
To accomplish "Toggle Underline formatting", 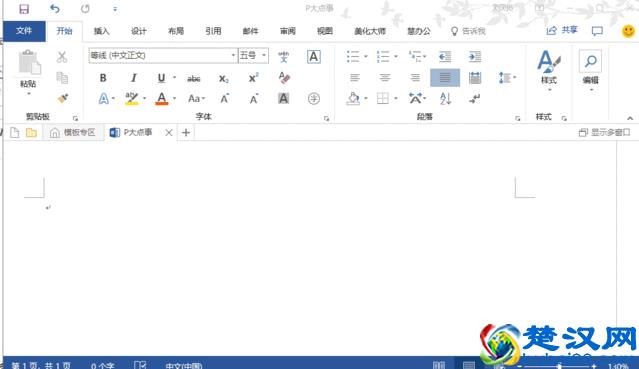I will point(161,77).
